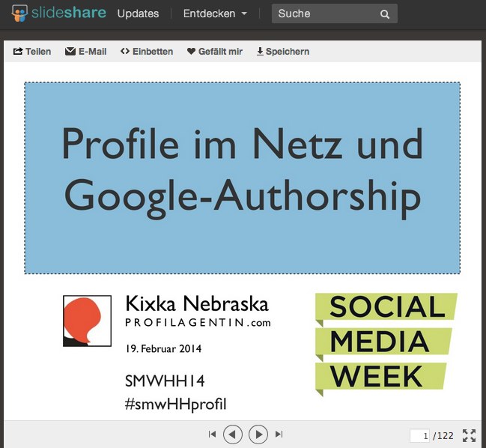This screenshot has width=486, height=448.
Task: Send presentation by E-Mail
Action: click(x=85, y=52)
